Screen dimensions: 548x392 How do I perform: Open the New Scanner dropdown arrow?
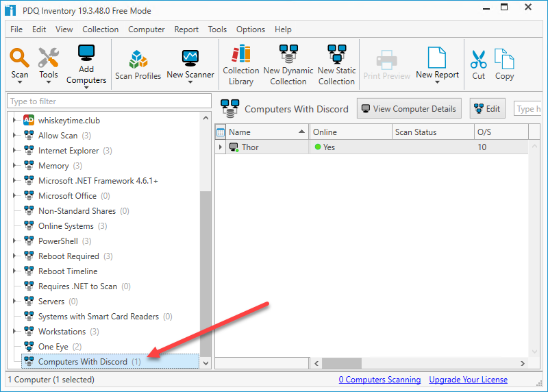190,82
